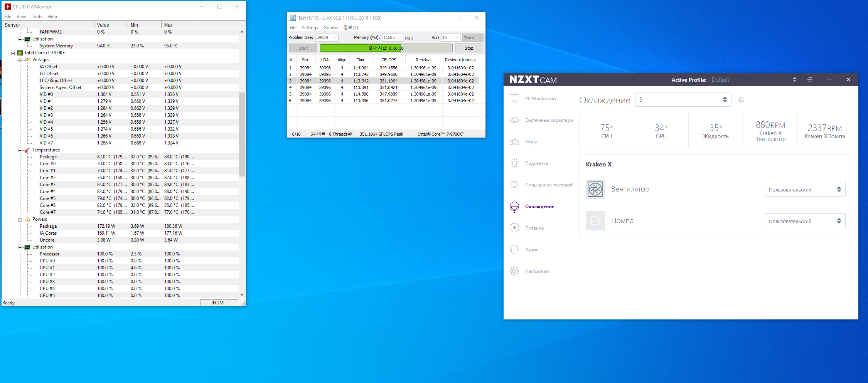Viewport: 868px width, 383px height.
Task: Open the Tools menu in HWMonitor
Action: 37,17
